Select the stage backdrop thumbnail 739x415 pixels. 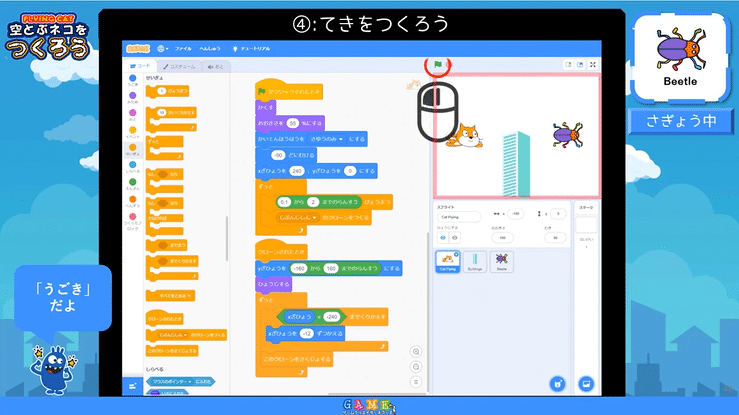[x=586, y=226]
